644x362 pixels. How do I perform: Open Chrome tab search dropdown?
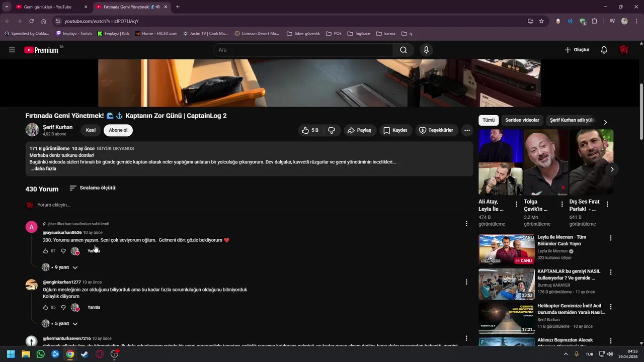(7, 7)
